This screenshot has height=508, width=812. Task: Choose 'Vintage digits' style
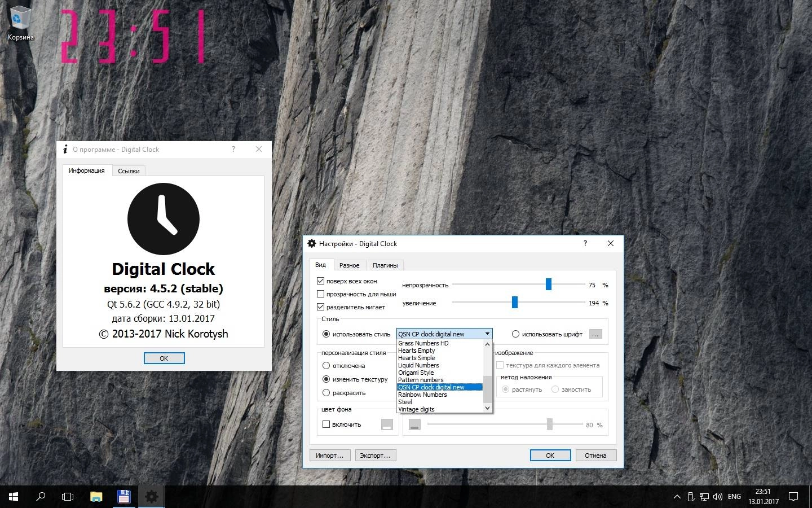click(x=440, y=409)
